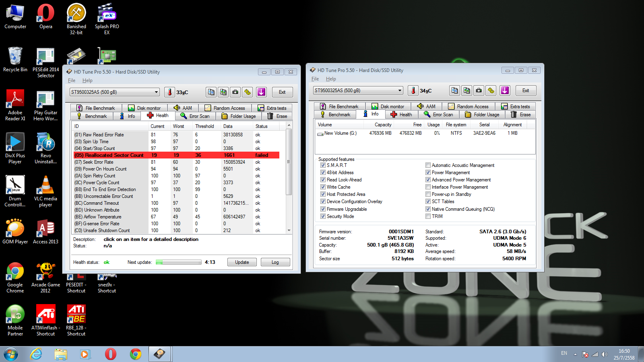
Task: Open the Windows Start menu orb
Action: [11, 354]
